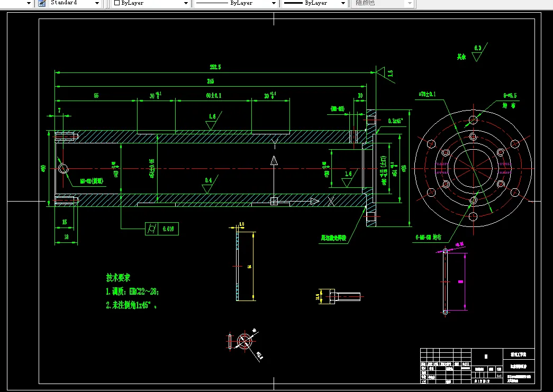Image resolution: width=553 pixels, height=392 pixels.
Task: Select the 0.016 tolerance frame value
Action: (x=168, y=229)
